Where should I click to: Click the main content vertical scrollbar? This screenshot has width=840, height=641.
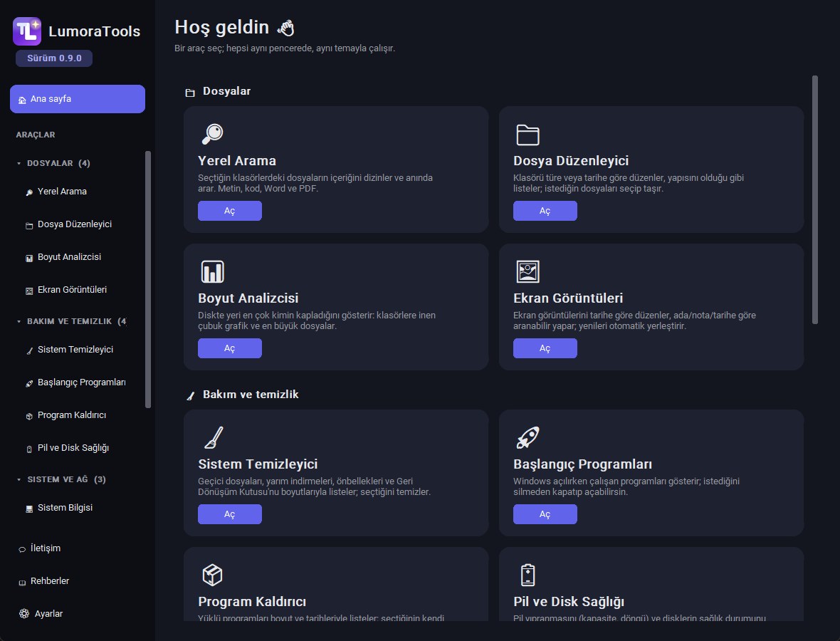coord(815,200)
